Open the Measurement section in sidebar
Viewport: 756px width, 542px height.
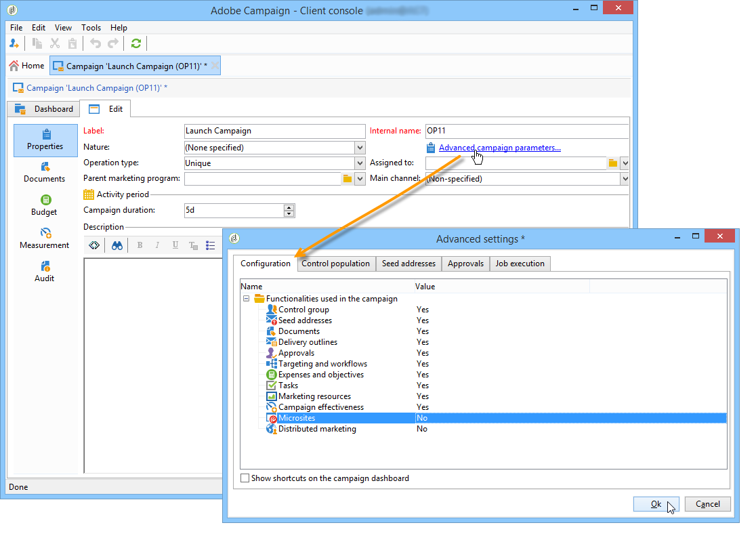[44, 238]
